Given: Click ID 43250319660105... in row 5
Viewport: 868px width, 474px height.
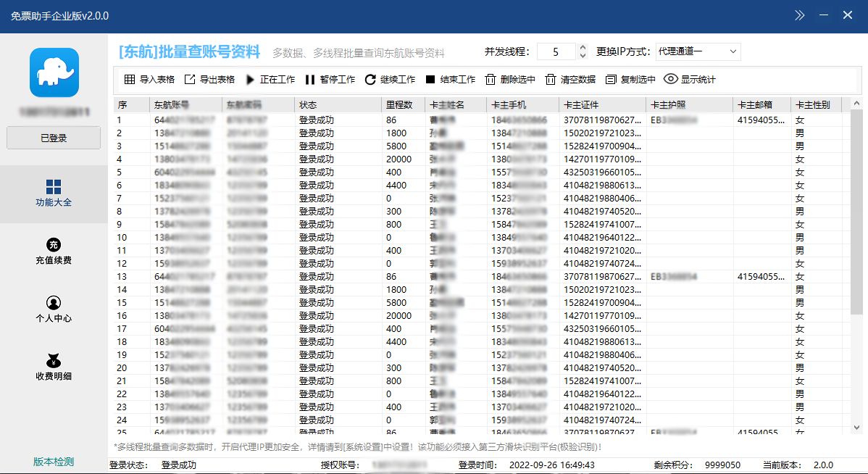Looking at the screenshot, I should coord(603,172).
